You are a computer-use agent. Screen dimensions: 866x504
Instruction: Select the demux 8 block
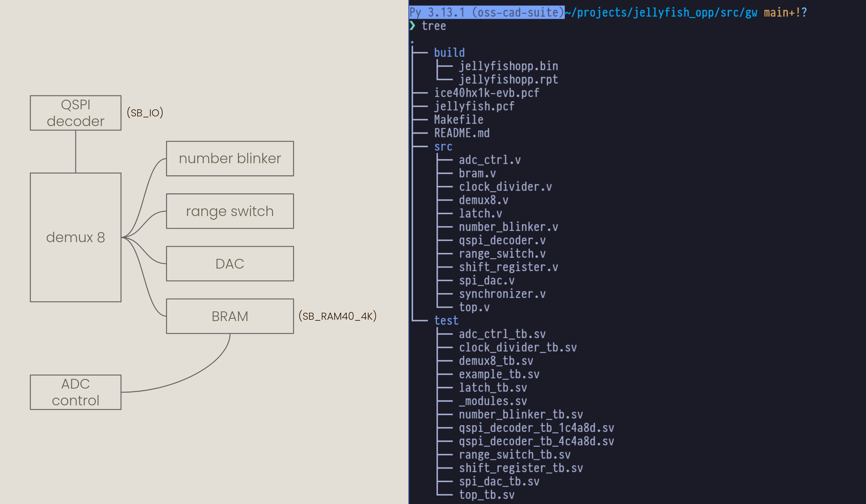click(76, 237)
